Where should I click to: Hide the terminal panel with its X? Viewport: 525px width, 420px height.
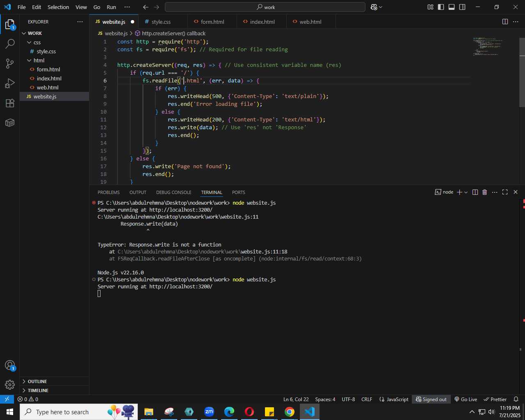point(516,192)
